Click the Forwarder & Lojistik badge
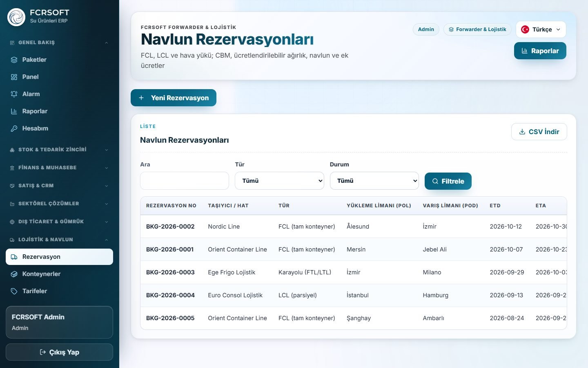This screenshot has width=588, height=368. click(x=477, y=29)
